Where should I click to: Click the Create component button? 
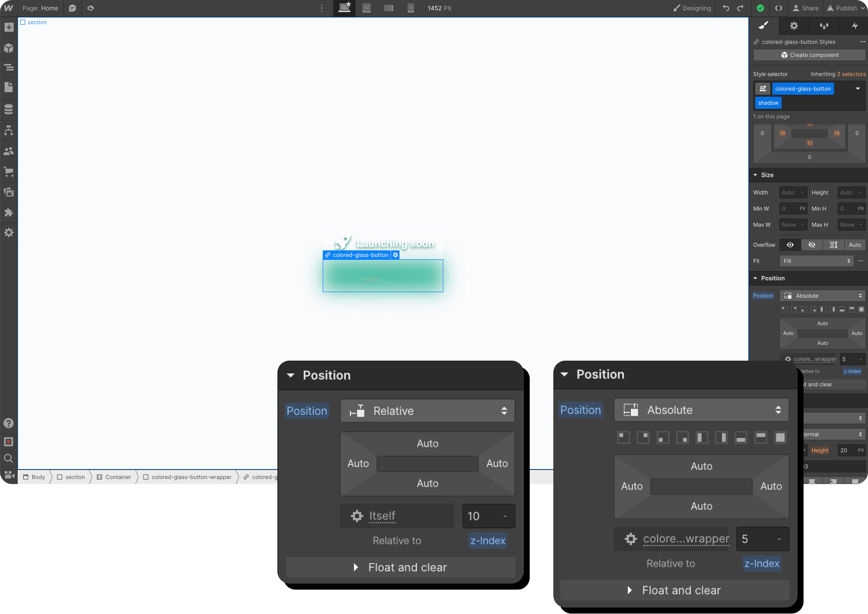809,55
